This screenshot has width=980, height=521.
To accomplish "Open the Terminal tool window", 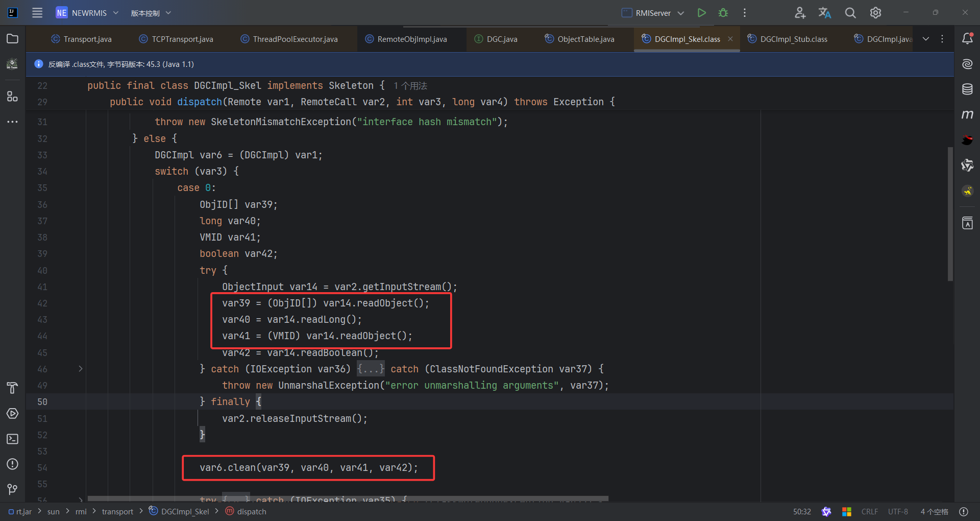I will 12,439.
